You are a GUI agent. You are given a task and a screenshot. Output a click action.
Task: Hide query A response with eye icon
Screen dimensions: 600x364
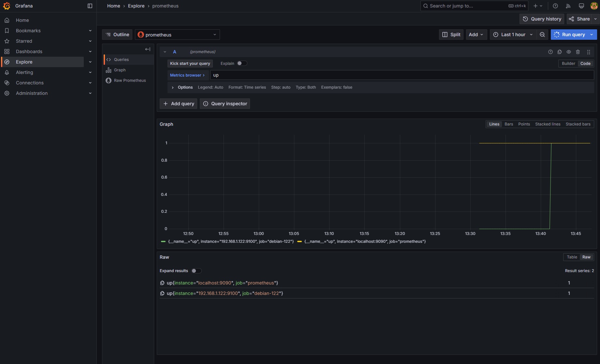[x=569, y=52]
